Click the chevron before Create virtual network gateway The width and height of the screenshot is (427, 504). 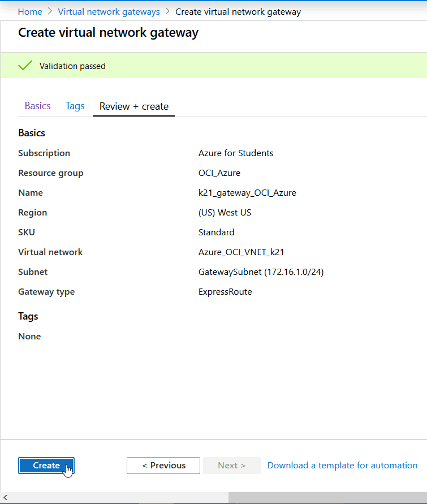coord(167,11)
